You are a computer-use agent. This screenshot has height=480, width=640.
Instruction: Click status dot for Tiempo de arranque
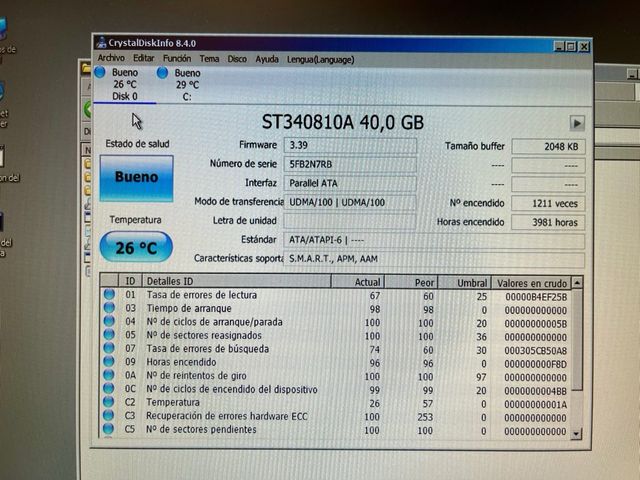[109, 308]
